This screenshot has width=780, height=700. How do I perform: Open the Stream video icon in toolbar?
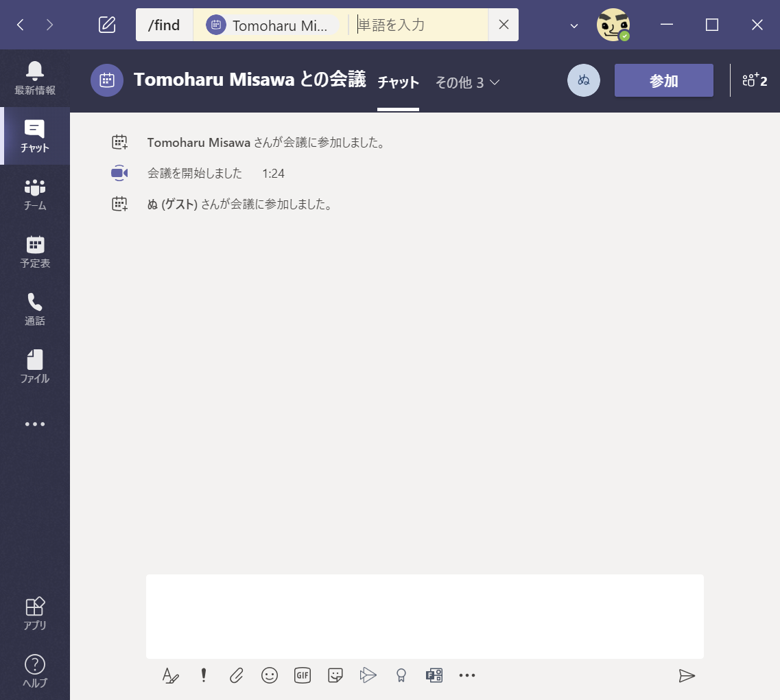point(368,675)
